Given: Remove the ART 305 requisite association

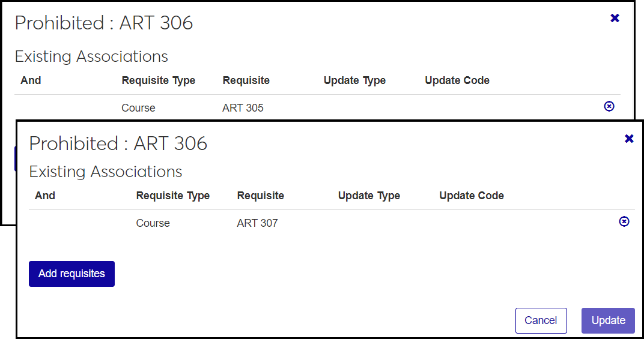Looking at the screenshot, I should (609, 106).
